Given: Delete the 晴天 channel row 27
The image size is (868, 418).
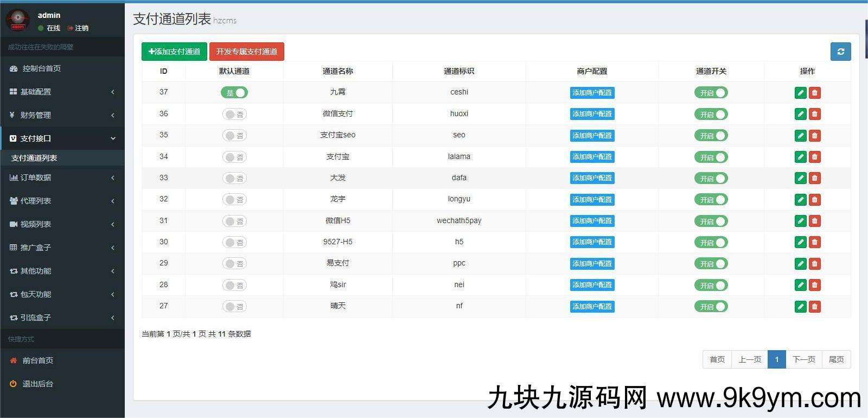Looking at the screenshot, I should point(814,307).
